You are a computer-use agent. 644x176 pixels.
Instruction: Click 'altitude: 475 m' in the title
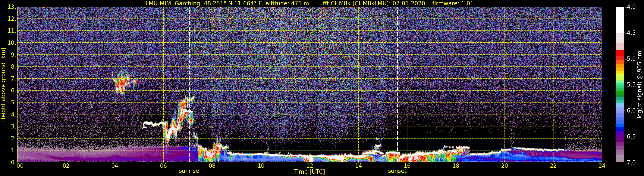288,3
